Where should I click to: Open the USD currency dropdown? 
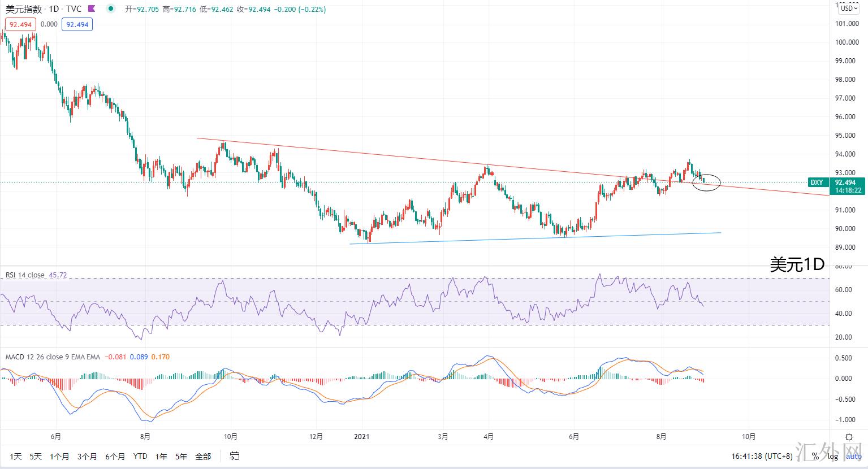(x=849, y=8)
